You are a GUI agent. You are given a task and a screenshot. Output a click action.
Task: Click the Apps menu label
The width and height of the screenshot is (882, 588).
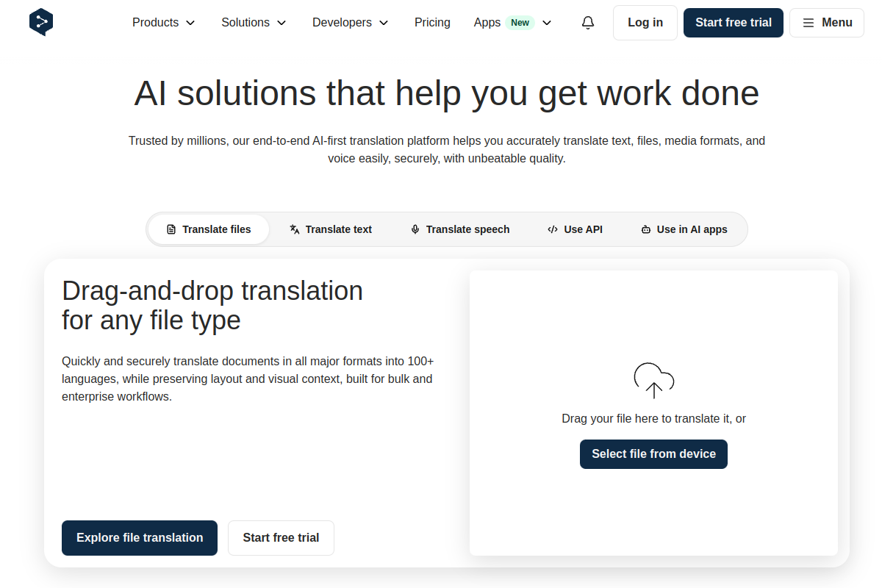487,23
